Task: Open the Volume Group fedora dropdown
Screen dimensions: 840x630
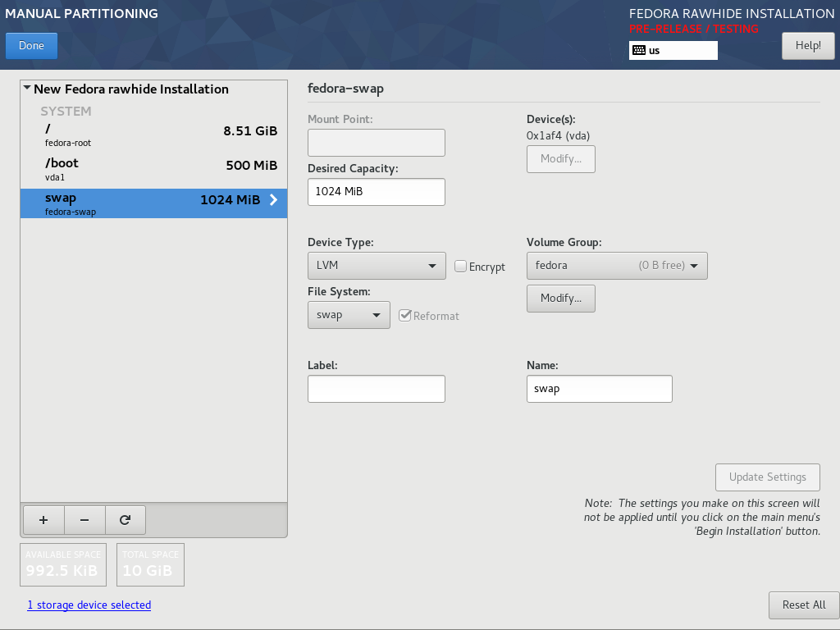Action: tap(617, 266)
